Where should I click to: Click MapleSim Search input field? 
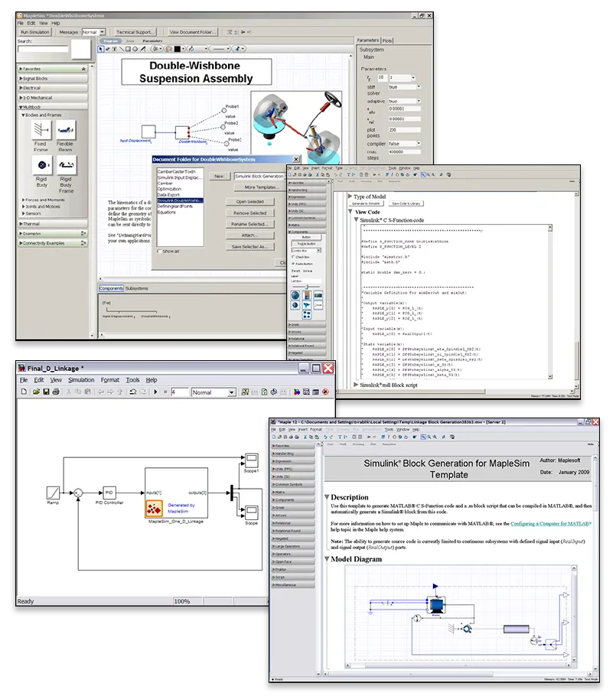point(44,49)
